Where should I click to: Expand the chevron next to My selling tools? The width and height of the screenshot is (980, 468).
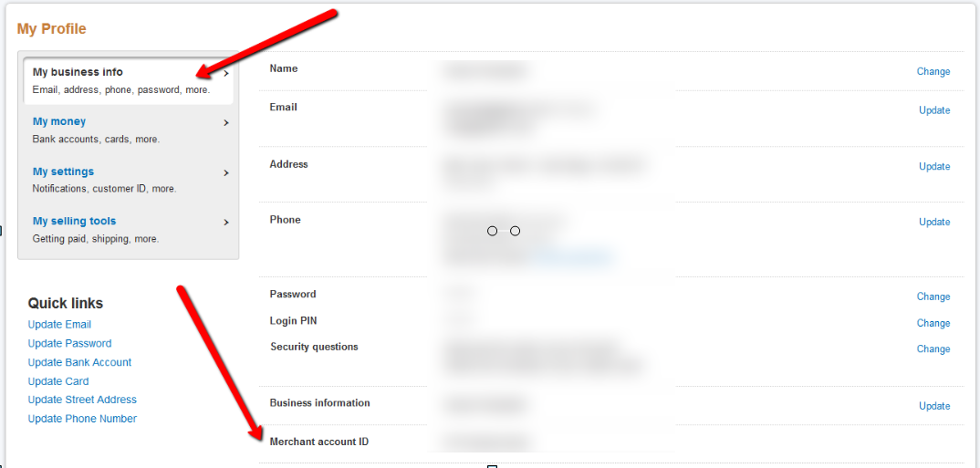(226, 223)
